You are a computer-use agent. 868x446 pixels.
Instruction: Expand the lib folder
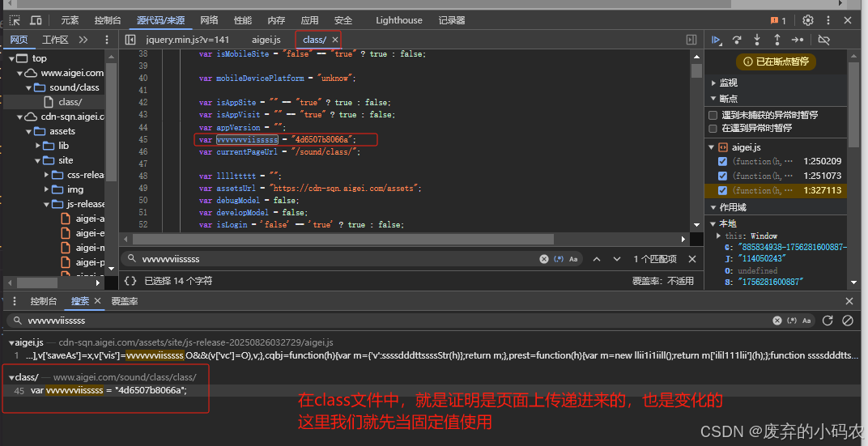(37, 146)
